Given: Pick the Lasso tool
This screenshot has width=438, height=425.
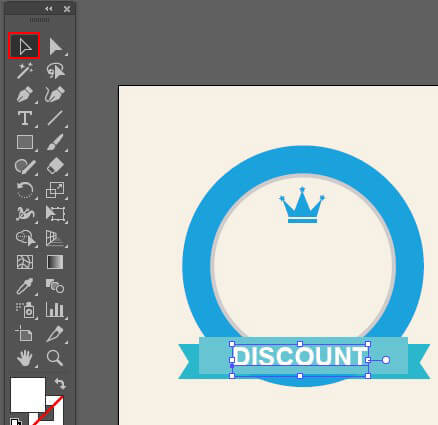Looking at the screenshot, I should pyautogui.click(x=55, y=71).
